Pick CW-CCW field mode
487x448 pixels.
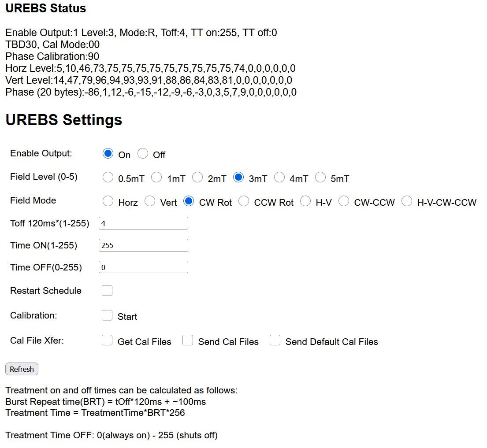click(x=344, y=201)
